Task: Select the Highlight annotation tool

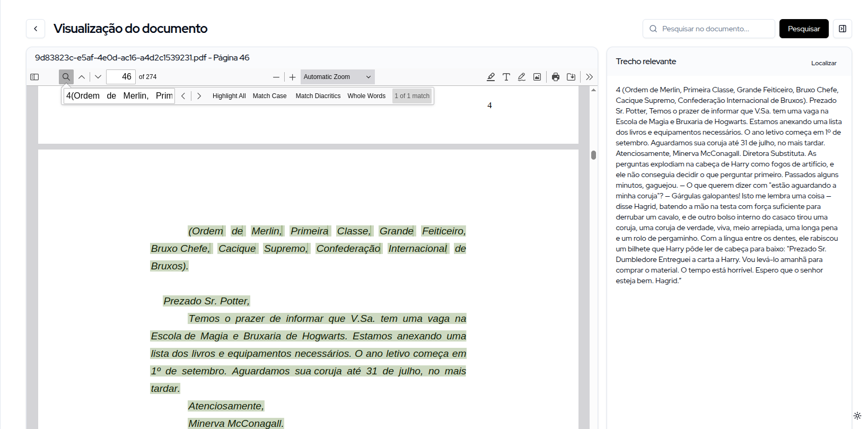Action: pyautogui.click(x=491, y=77)
